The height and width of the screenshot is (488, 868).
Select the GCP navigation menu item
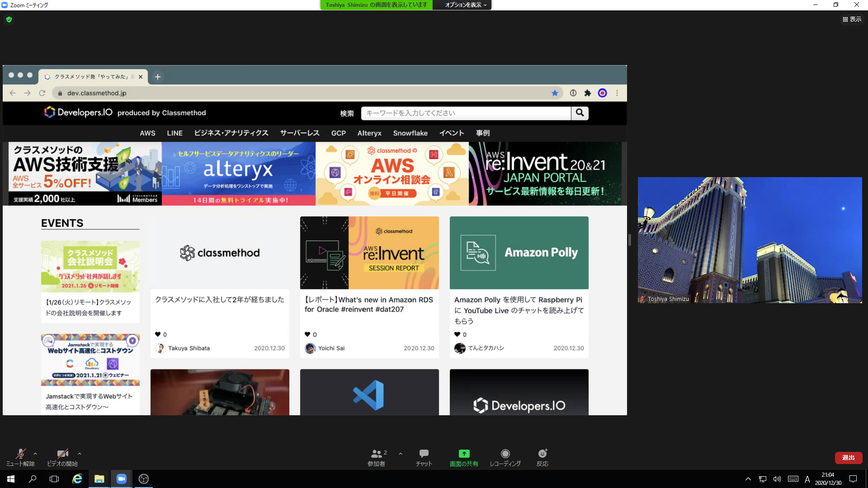[339, 133]
